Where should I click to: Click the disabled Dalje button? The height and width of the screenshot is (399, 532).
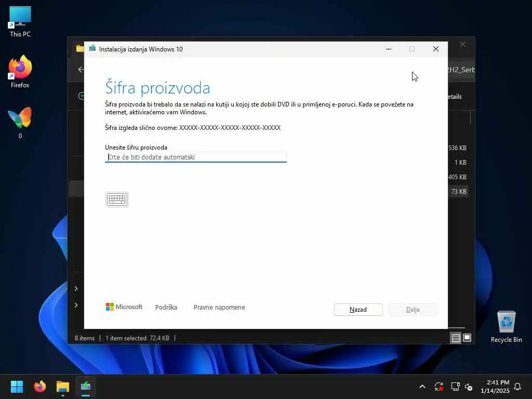413,310
